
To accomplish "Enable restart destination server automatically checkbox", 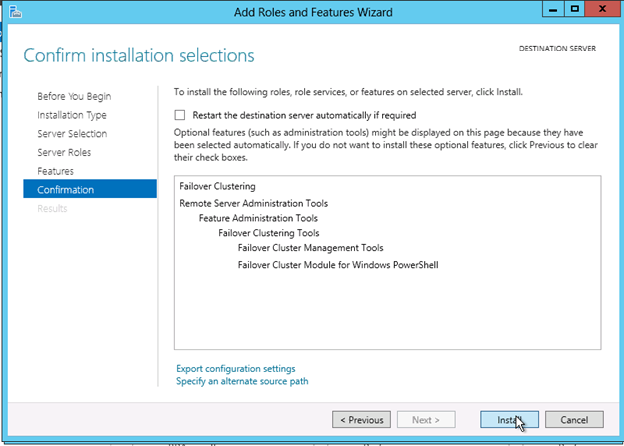I will point(180,115).
